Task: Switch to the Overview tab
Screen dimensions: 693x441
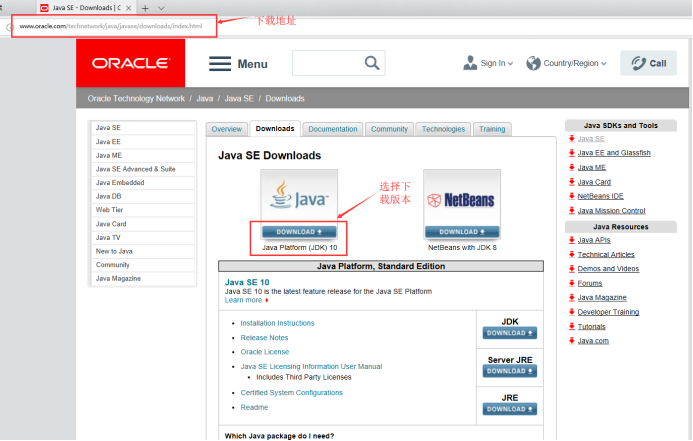Action: point(226,129)
